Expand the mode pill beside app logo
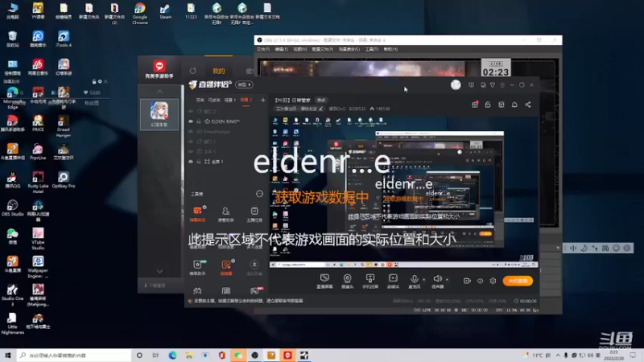The image size is (644, 362). pos(244,84)
